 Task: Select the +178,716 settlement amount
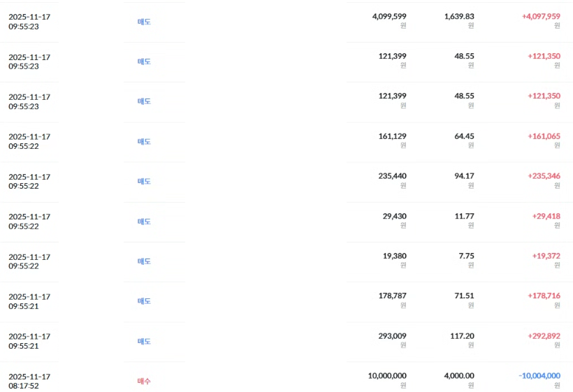544,296
